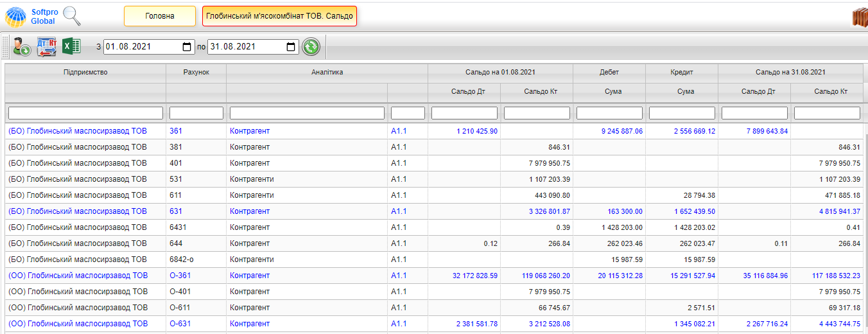
Task: Click the credit sum 15 291 527.94
Action: pos(693,276)
